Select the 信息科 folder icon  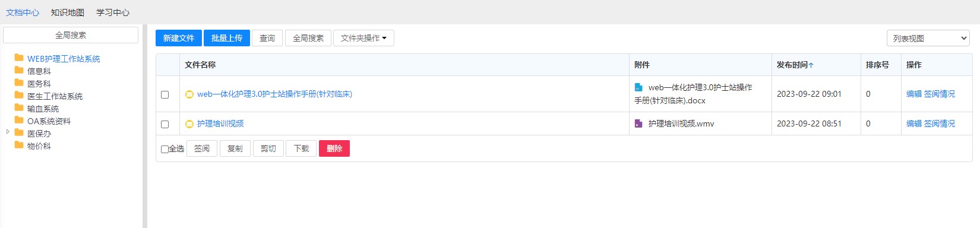pyautogui.click(x=19, y=71)
